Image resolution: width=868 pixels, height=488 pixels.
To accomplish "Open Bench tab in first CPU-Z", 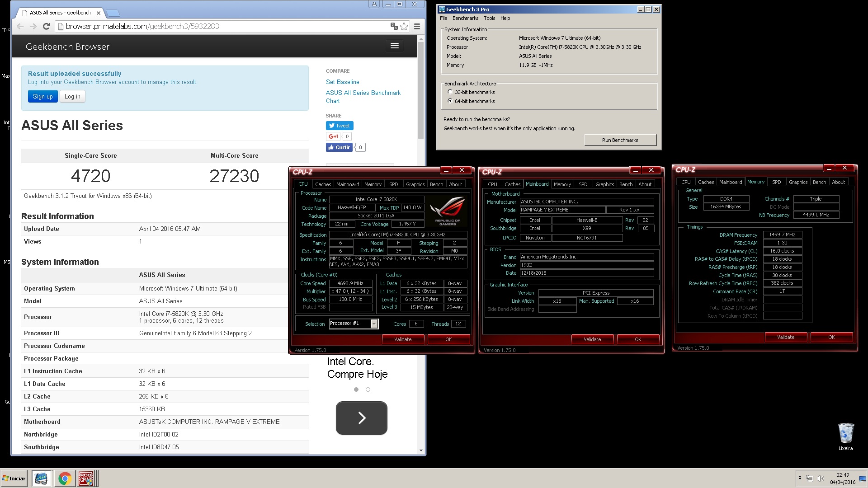I will tap(436, 184).
